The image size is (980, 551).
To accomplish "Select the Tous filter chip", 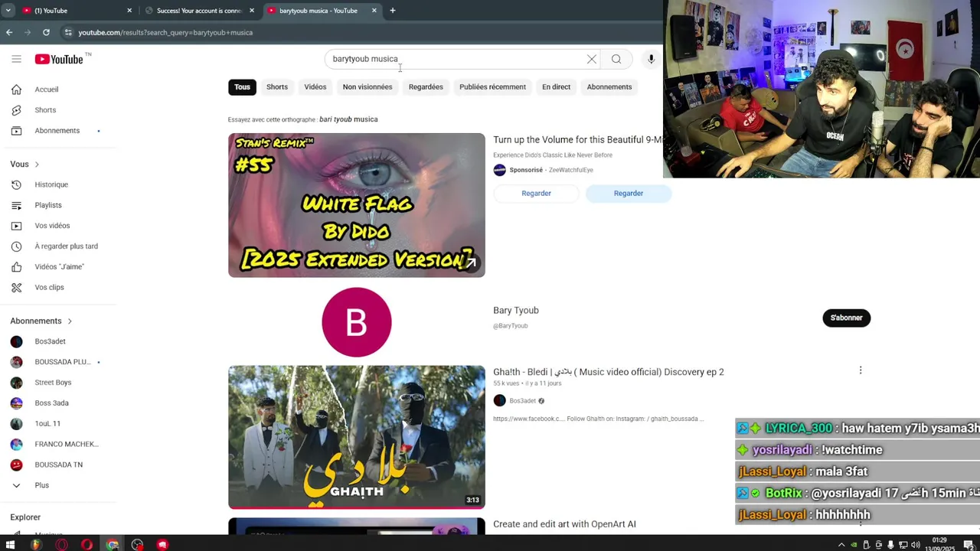I will coord(242,87).
